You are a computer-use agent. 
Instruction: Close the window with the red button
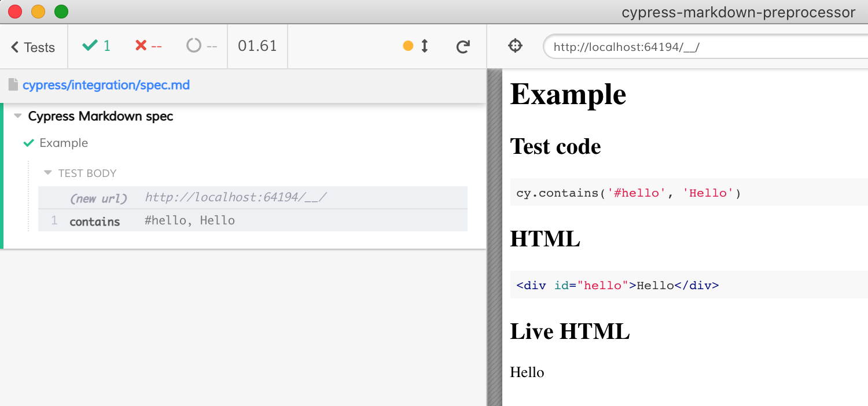pyautogui.click(x=15, y=11)
